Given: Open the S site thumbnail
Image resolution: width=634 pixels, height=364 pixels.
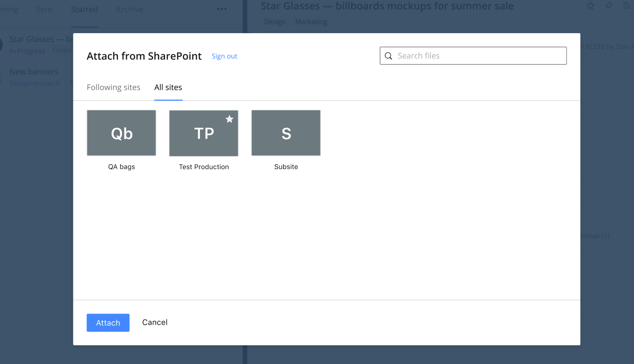Looking at the screenshot, I should tap(286, 133).
